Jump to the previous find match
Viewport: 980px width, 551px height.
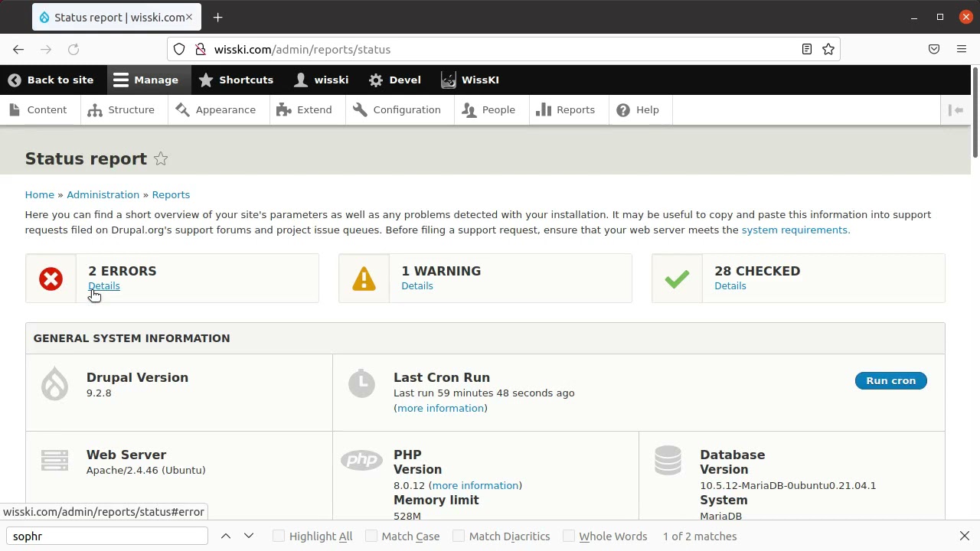tap(226, 536)
